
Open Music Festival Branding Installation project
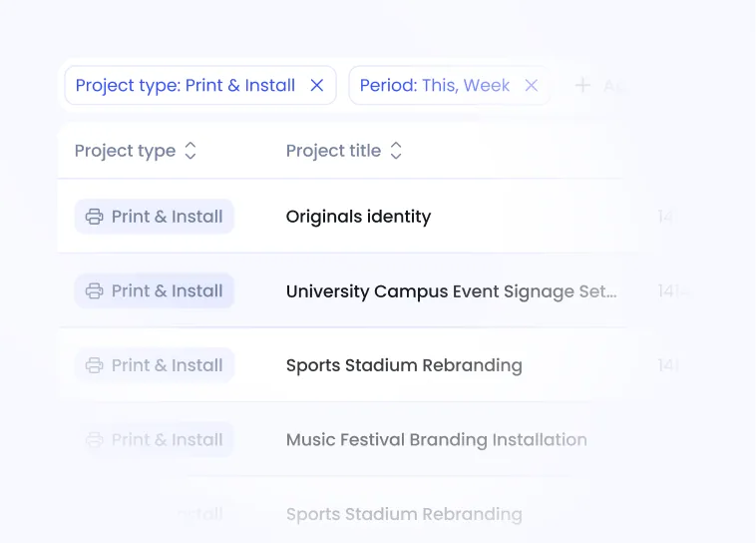pyautogui.click(x=436, y=440)
